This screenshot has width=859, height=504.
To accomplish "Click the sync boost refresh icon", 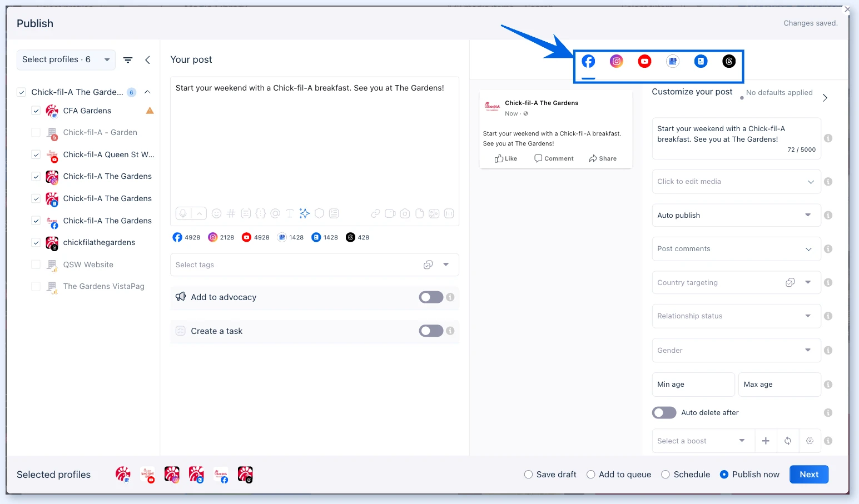I will click(x=788, y=441).
